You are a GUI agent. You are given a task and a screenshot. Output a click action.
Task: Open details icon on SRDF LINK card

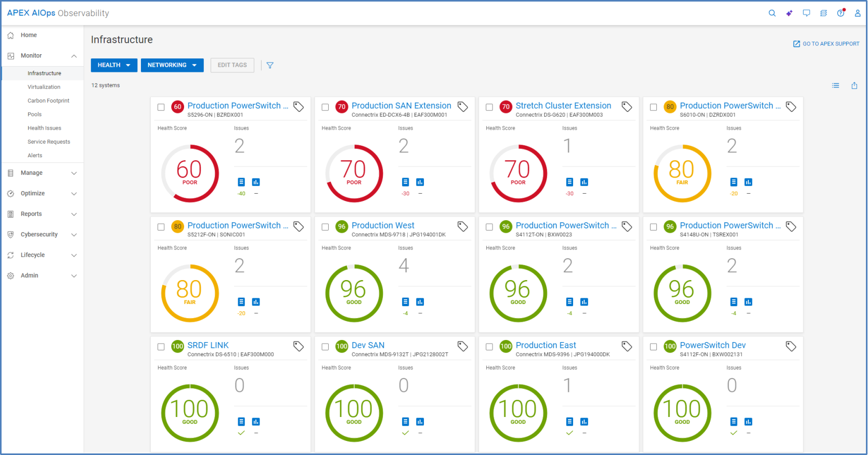point(241,421)
